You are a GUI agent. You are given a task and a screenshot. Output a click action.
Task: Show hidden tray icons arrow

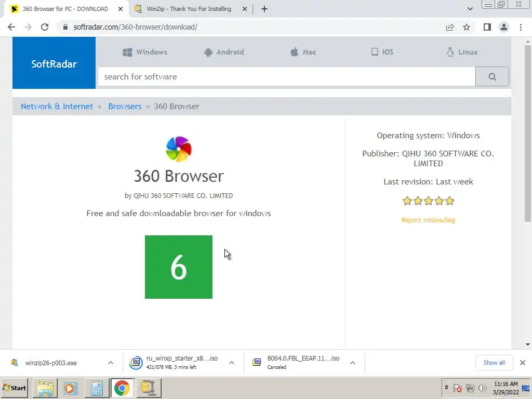coord(446,388)
